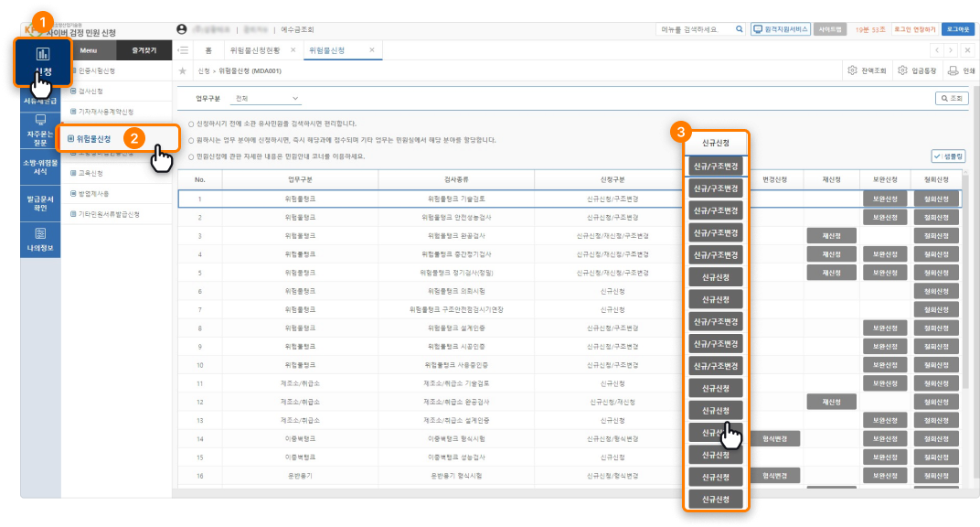Open 나의정보 in the left sidebar

pyautogui.click(x=40, y=239)
